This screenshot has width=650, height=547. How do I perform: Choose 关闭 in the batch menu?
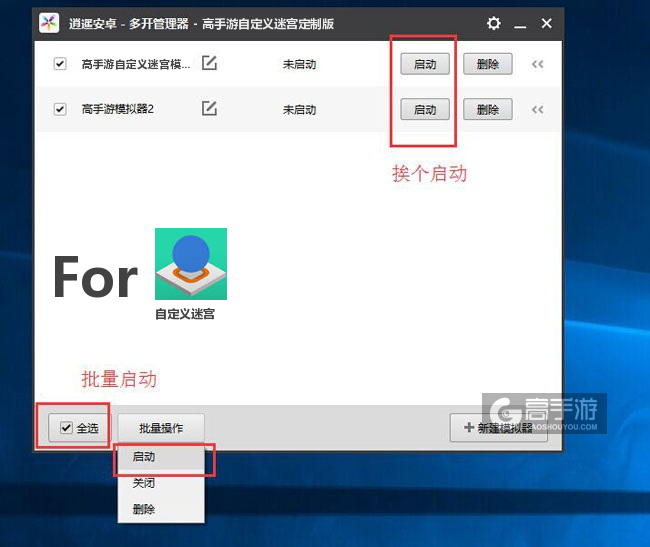point(143,483)
